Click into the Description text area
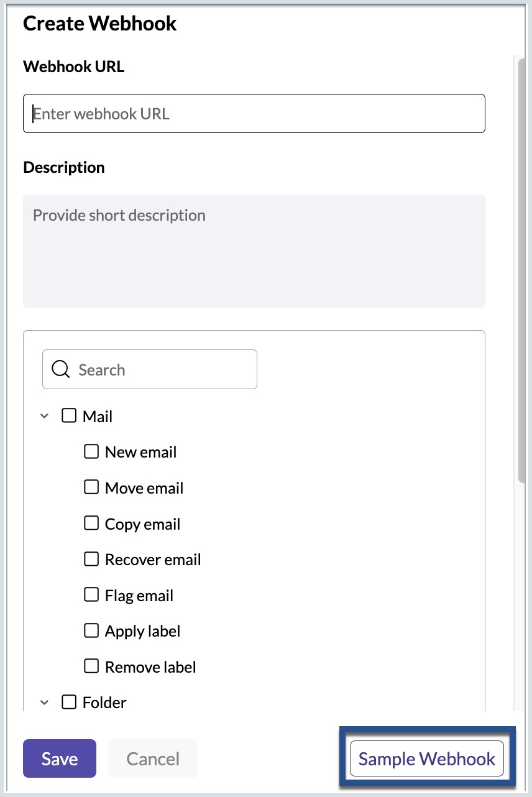The height and width of the screenshot is (797, 532). (x=254, y=251)
